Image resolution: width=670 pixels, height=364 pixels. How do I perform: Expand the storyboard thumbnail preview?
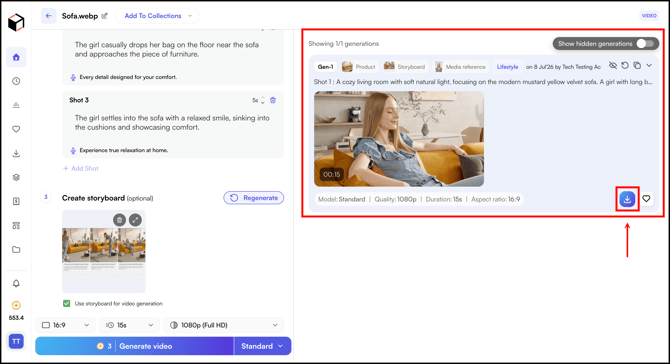[135, 220]
